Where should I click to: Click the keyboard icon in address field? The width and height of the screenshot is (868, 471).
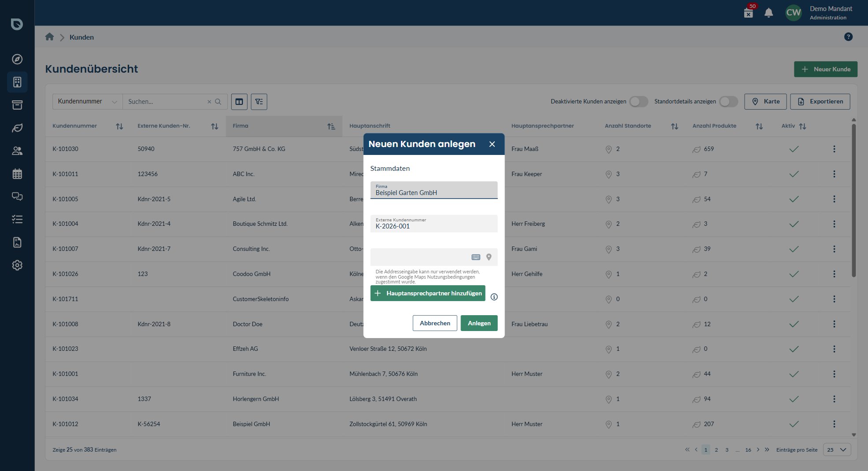click(x=476, y=257)
